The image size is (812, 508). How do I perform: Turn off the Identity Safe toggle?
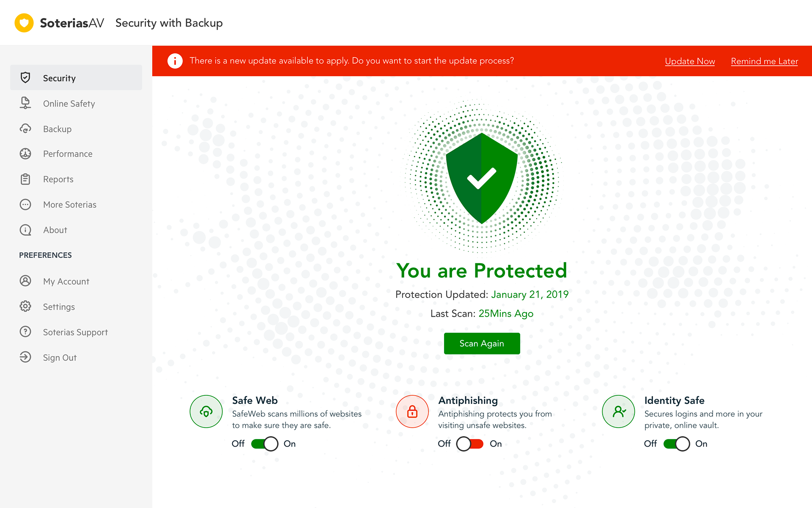pyautogui.click(x=676, y=444)
